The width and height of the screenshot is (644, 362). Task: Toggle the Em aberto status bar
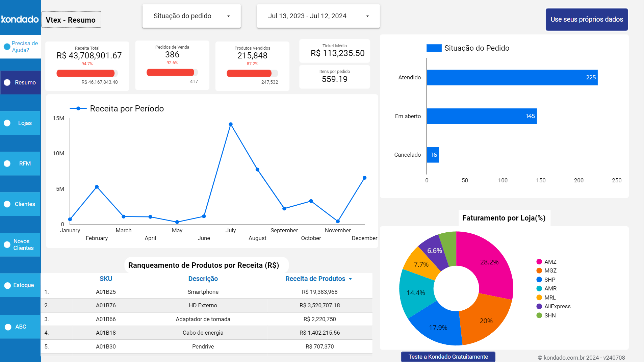pos(482,116)
